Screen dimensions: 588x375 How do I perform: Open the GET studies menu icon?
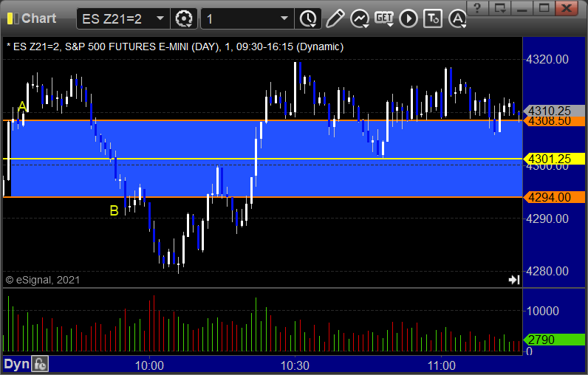click(x=384, y=18)
